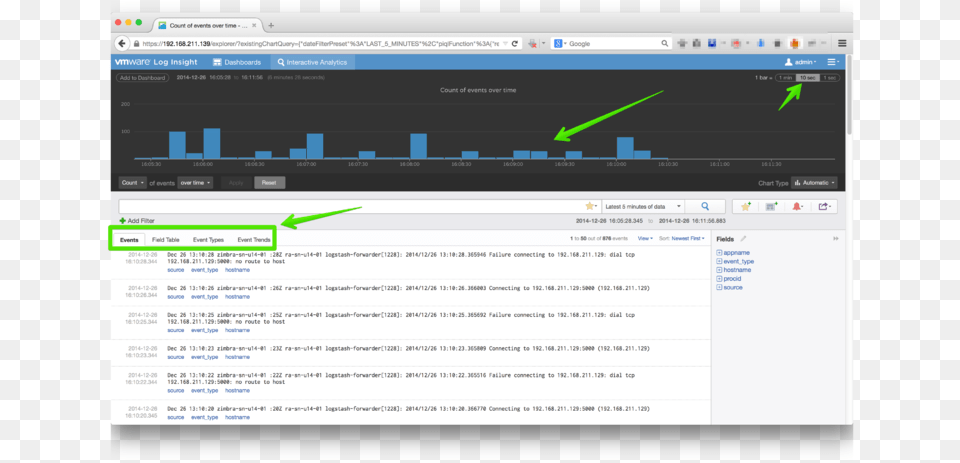Viewport: 960px width, 463px height.
Task: Open the Chart Type Automatic dropdown
Action: (814, 183)
